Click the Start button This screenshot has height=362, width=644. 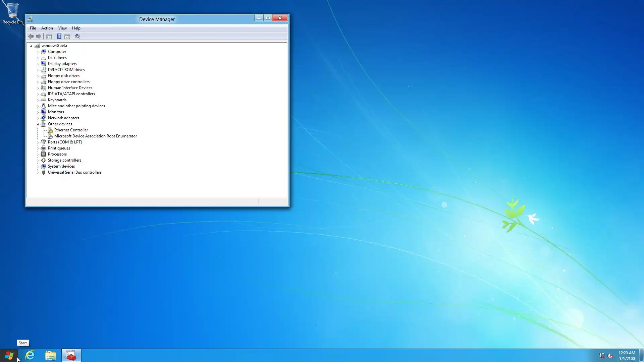[x=9, y=355]
